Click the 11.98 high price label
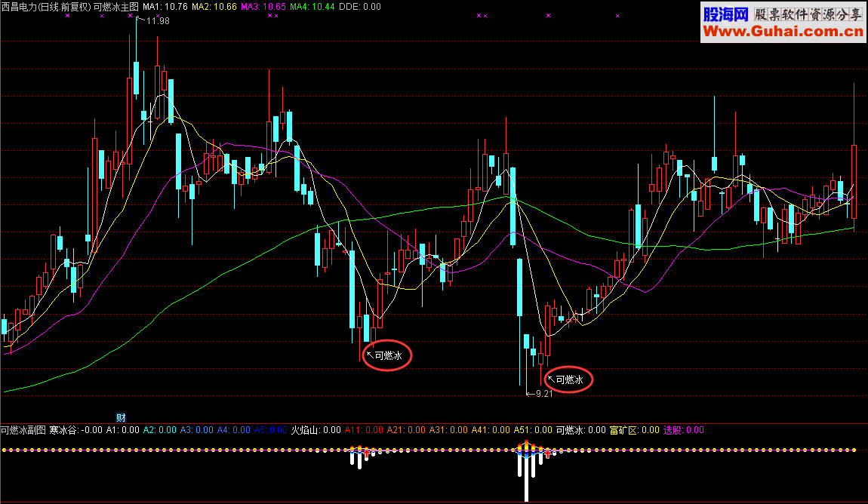868x504 pixels. click(x=158, y=21)
